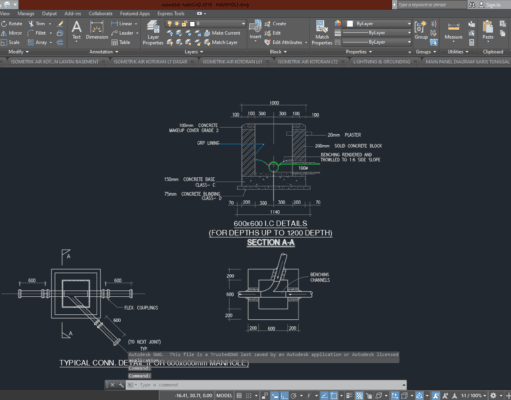The image size is (511, 400).
Task: Click the Erase tool icon
Action: coord(60,24)
